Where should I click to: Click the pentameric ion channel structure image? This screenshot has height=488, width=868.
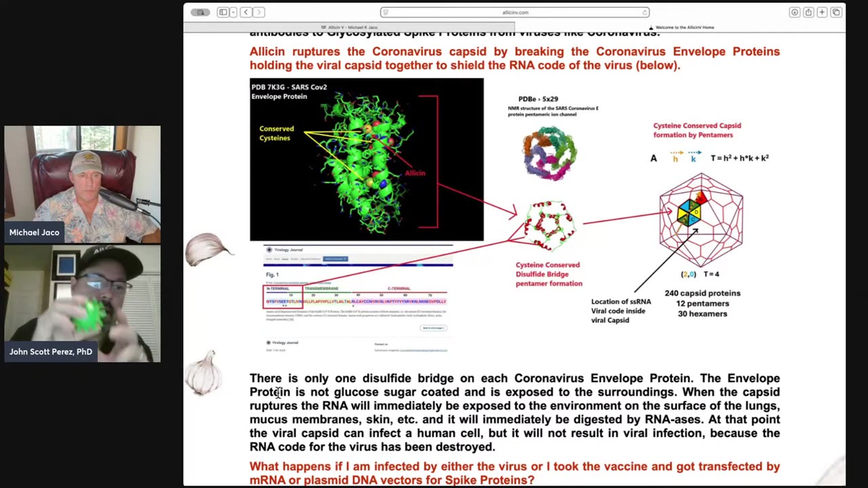pos(549,153)
